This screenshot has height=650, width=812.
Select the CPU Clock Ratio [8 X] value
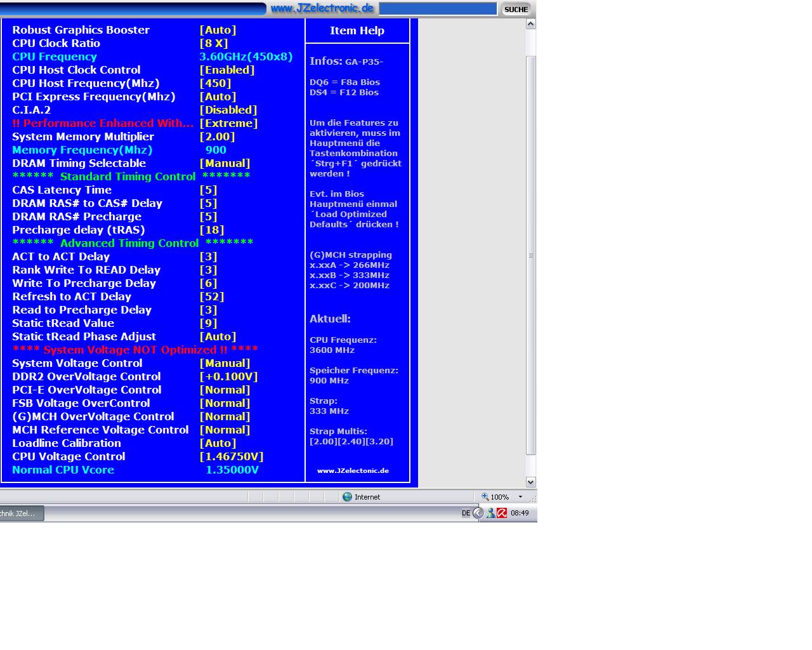click(214, 43)
